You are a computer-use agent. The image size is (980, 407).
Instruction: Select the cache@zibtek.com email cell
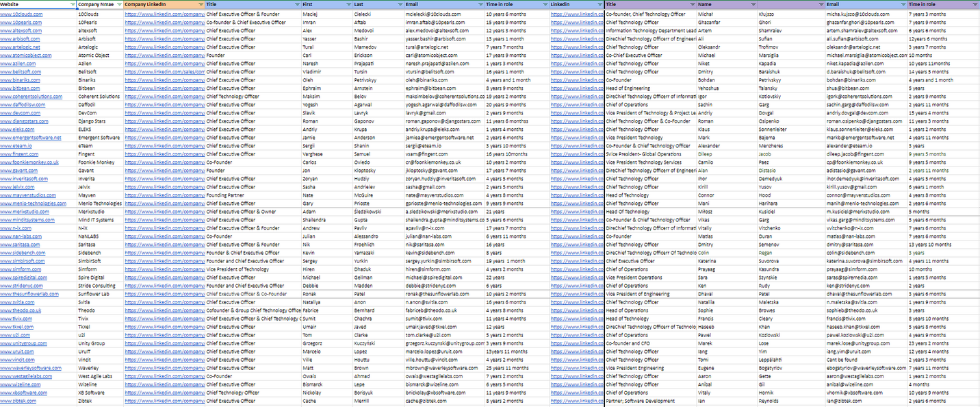tap(444, 401)
